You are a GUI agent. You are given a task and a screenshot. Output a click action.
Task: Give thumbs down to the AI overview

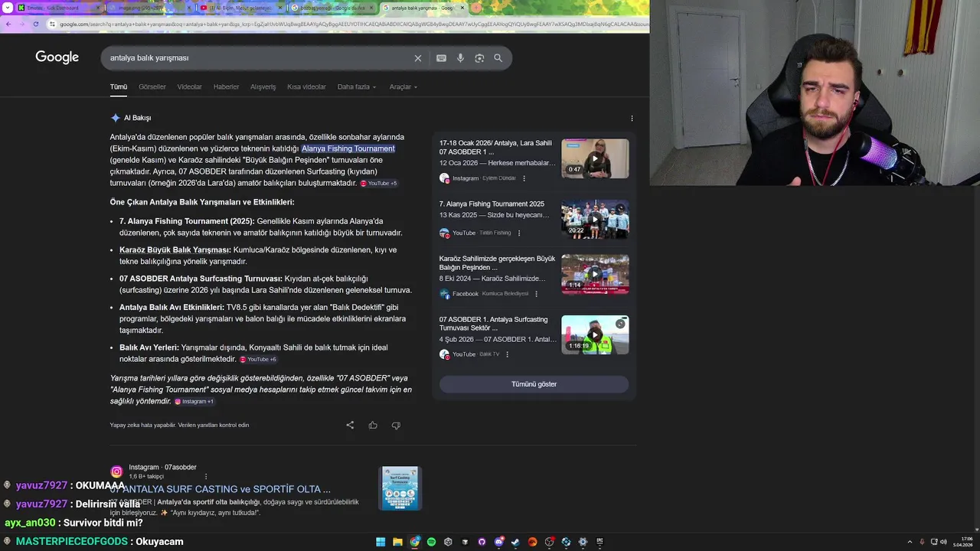(396, 425)
